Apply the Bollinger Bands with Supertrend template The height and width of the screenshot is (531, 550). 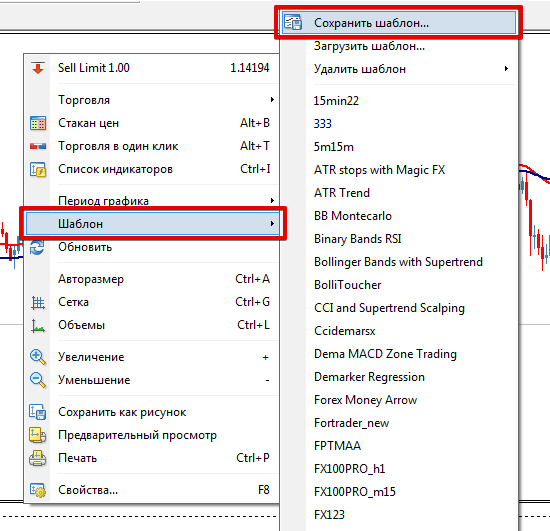[398, 262]
